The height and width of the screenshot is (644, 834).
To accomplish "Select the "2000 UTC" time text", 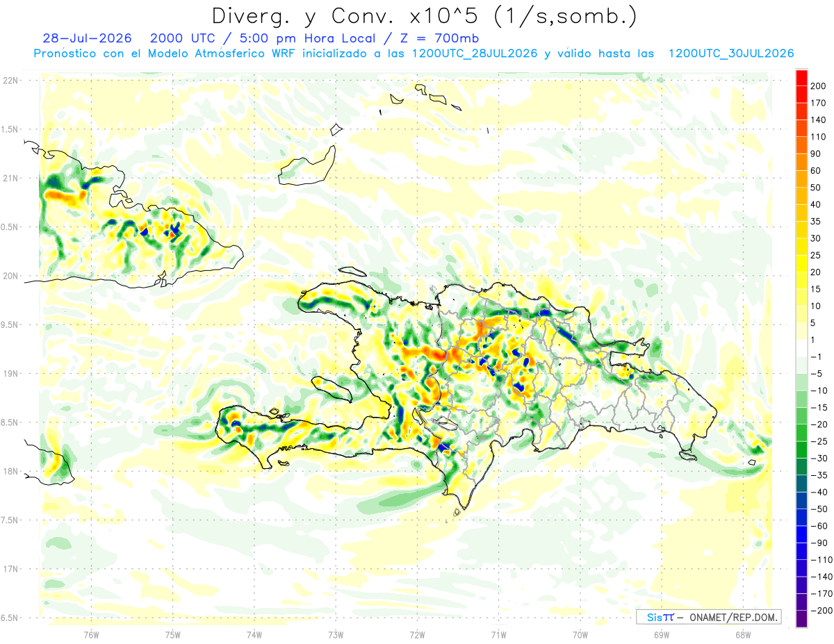I will tap(183, 38).
